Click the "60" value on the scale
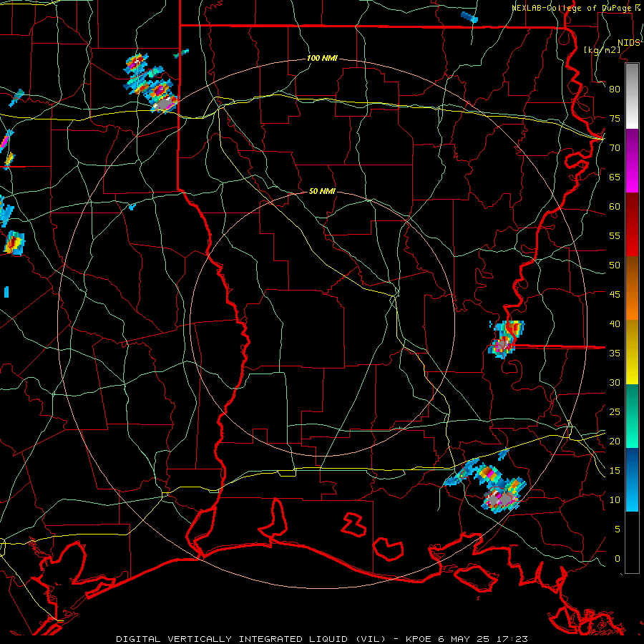The width and height of the screenshot is (644, 644). [615, 206]
